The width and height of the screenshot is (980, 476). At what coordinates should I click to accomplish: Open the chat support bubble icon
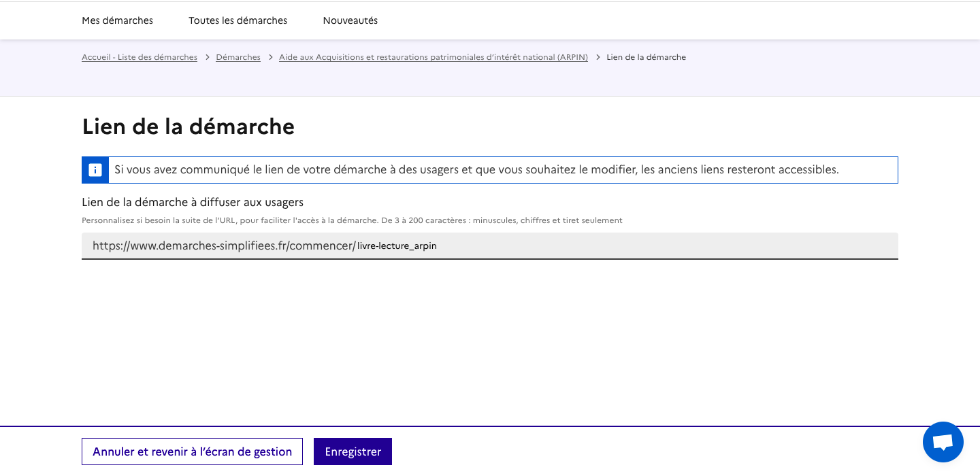point(943,442)
